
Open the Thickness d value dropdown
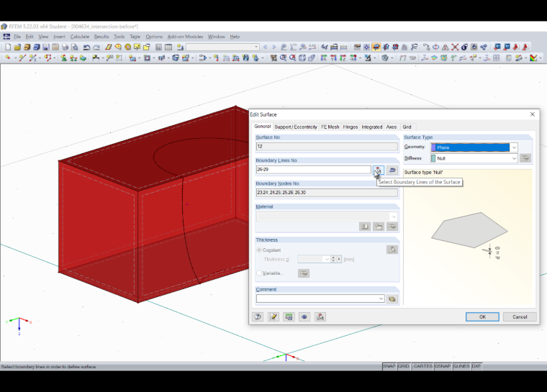[x=327, y=259]
